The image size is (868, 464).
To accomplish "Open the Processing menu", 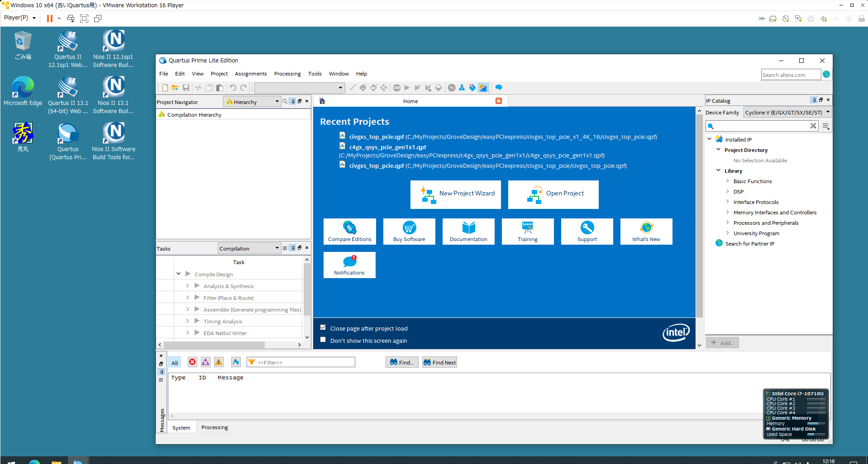I will [287, 74].
